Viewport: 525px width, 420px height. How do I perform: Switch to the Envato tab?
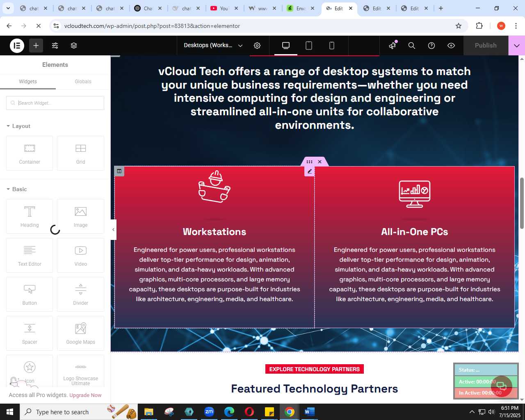point(301,8)
